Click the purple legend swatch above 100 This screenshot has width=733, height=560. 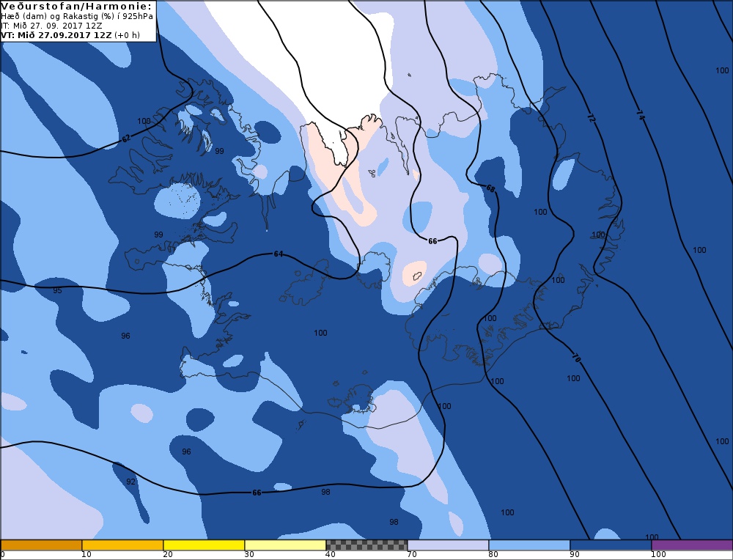click(692, 545)
